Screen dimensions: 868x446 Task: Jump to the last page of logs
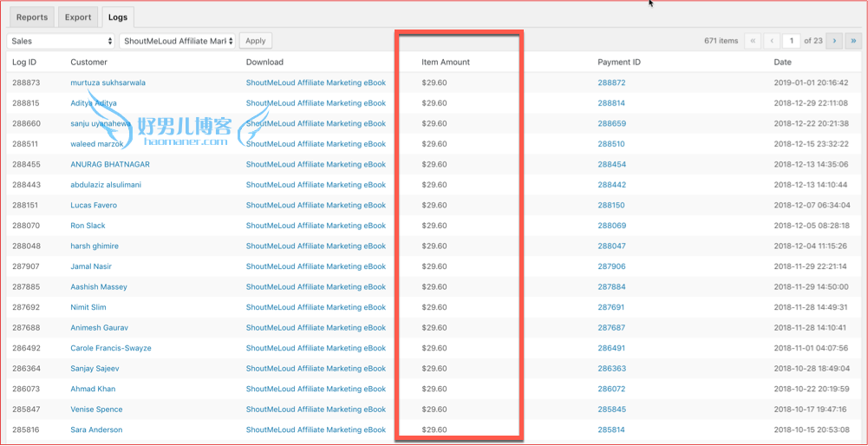(x=853, y=41)
